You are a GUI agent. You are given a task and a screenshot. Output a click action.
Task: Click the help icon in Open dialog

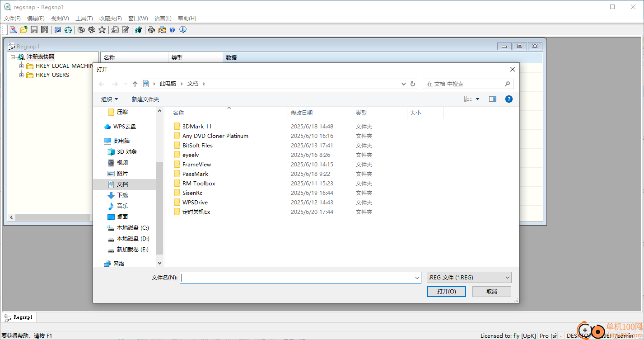(509, 99)
